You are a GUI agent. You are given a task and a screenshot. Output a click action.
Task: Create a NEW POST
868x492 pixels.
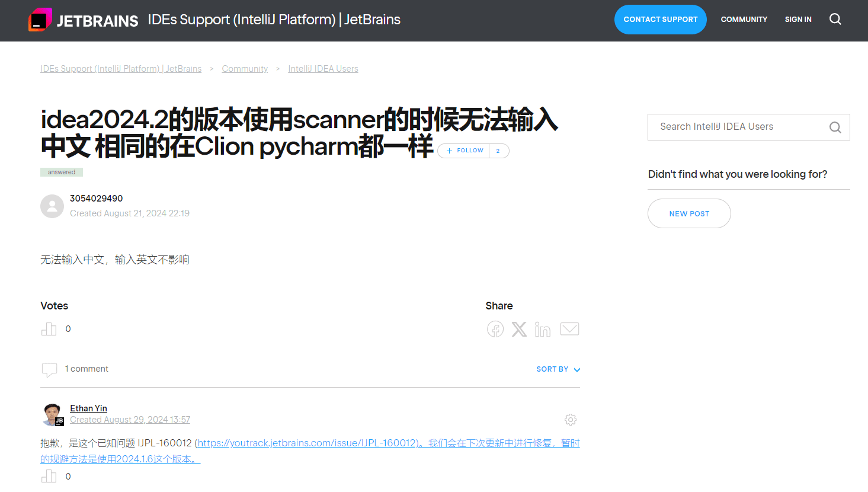click(x=689, y=213)
